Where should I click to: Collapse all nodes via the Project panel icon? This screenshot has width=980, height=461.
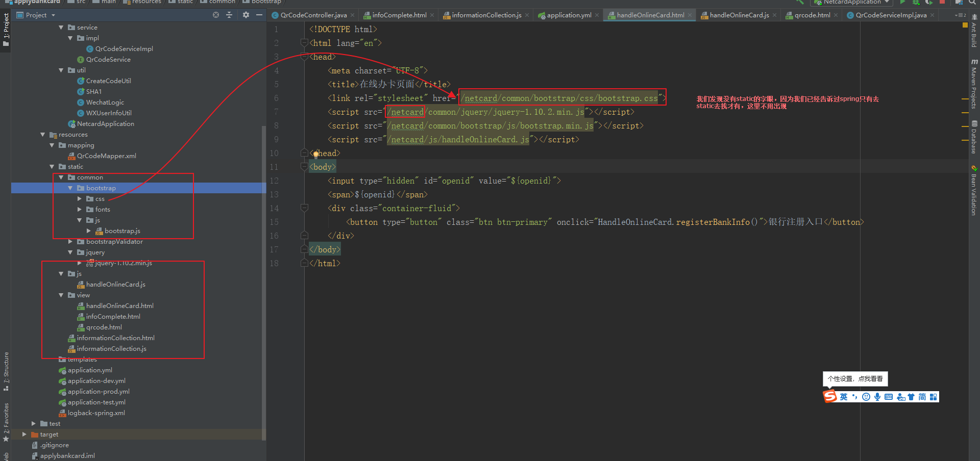point(229,15)
